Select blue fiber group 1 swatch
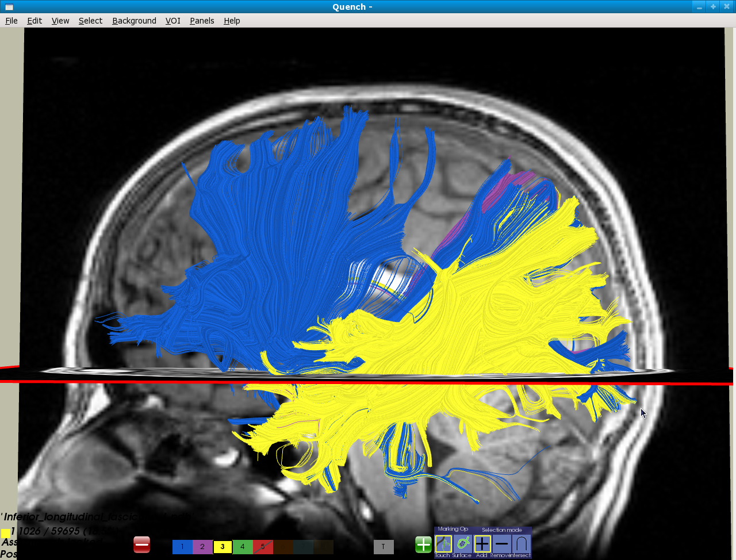Image resolution: width=736 pixels, height=560 pixels. (x=182, y=547)
